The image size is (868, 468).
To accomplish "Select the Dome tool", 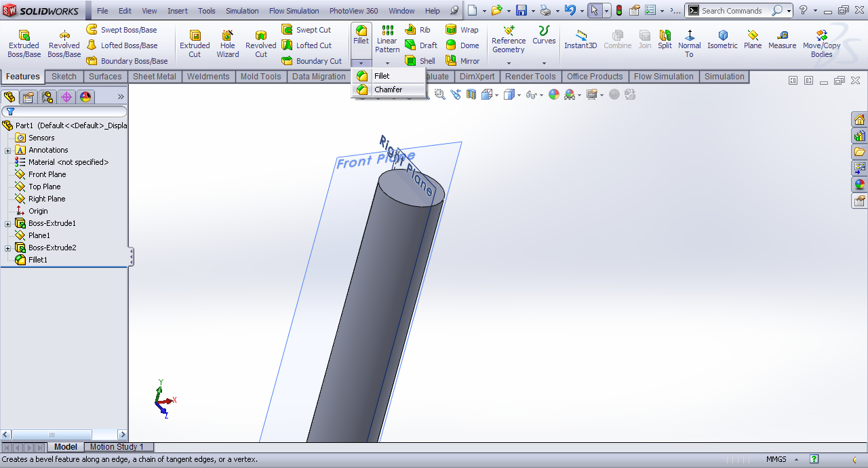I will click(462, 45).
